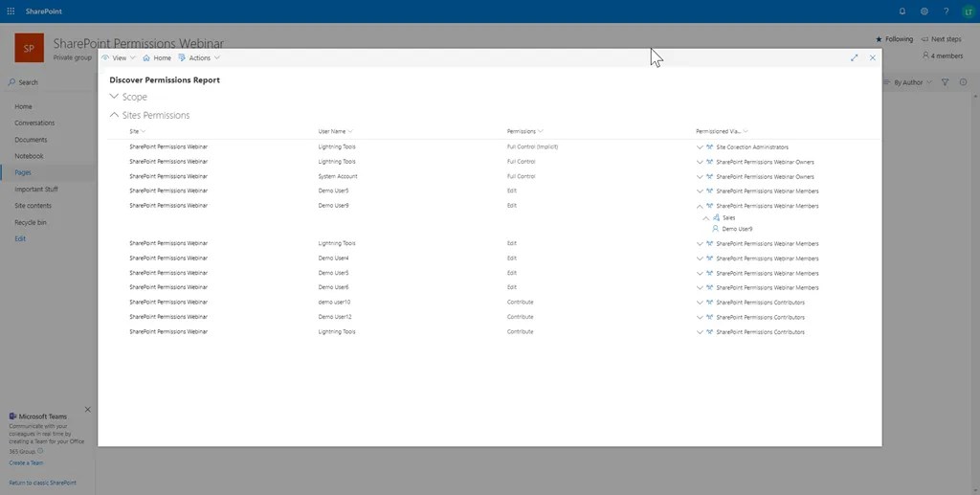Close the Discover Permissions Report dialog

click(x=873, y=57)
